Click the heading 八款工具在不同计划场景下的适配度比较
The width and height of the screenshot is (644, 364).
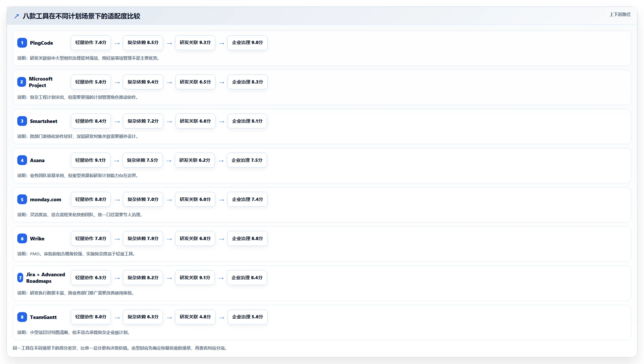(82, 16)
